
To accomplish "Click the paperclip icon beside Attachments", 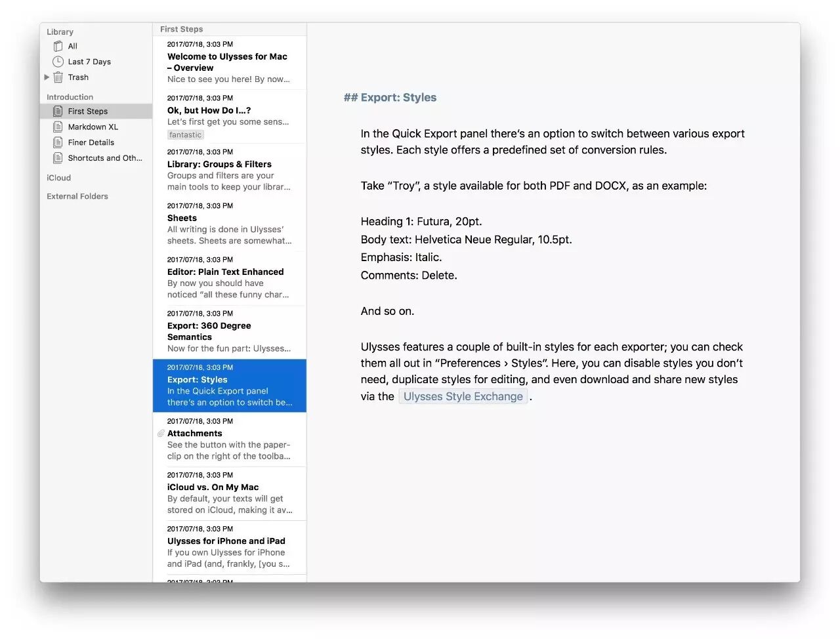I will [161, 434].
